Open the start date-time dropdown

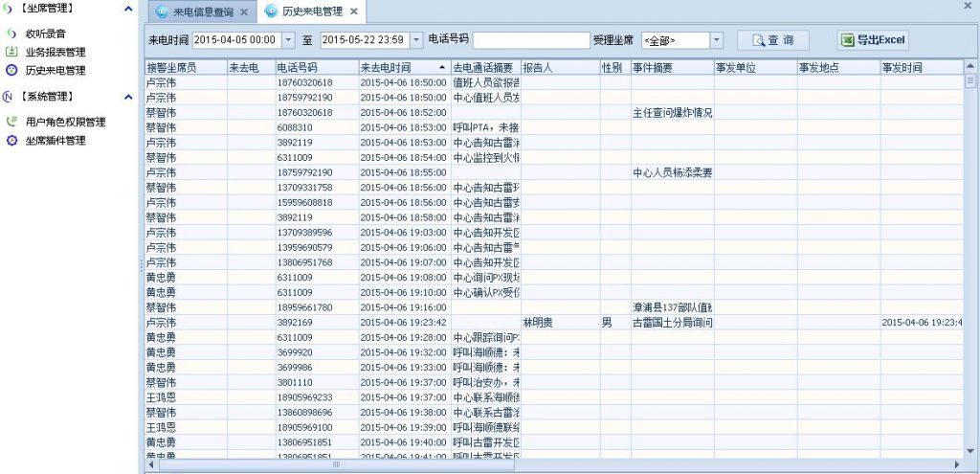click(x=289, y=40)
